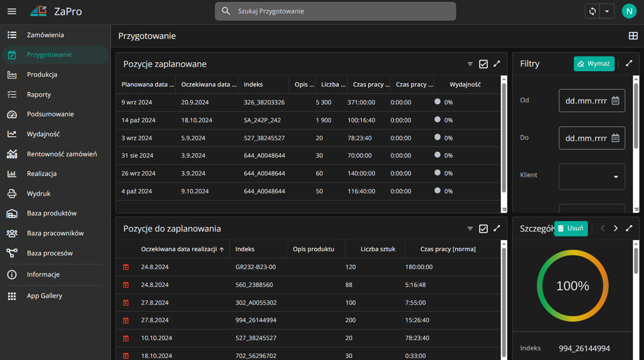Open filter icon in Pozycje zaplanowane panel

tap(470, 64)
